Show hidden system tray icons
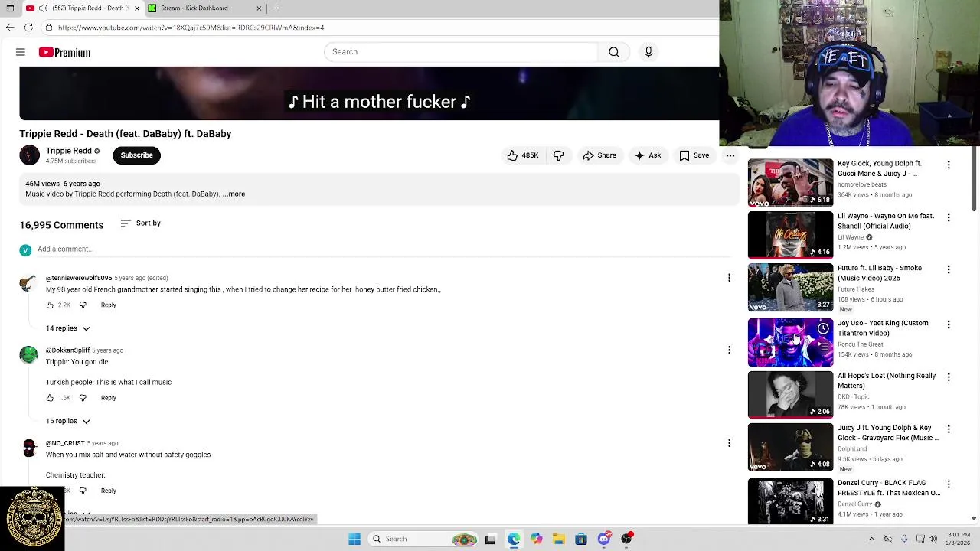The height and width of the screenshot is (551, 980). click(871, 539)
